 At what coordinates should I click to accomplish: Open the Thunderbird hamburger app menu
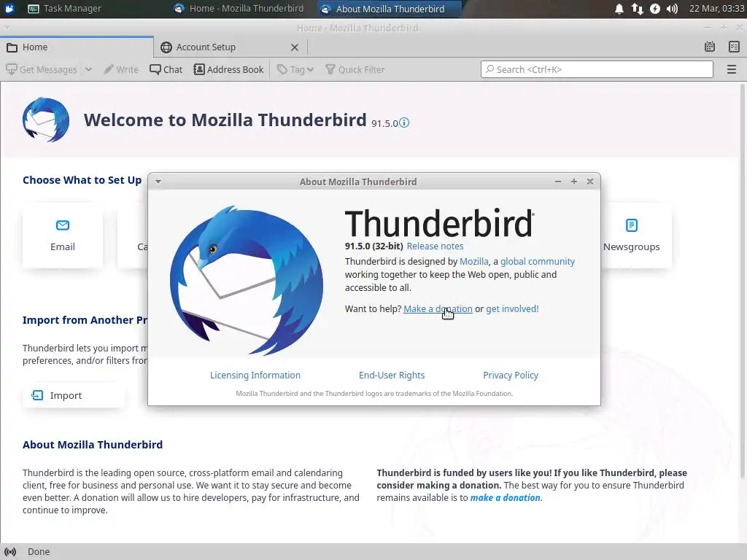pos(731,69)
